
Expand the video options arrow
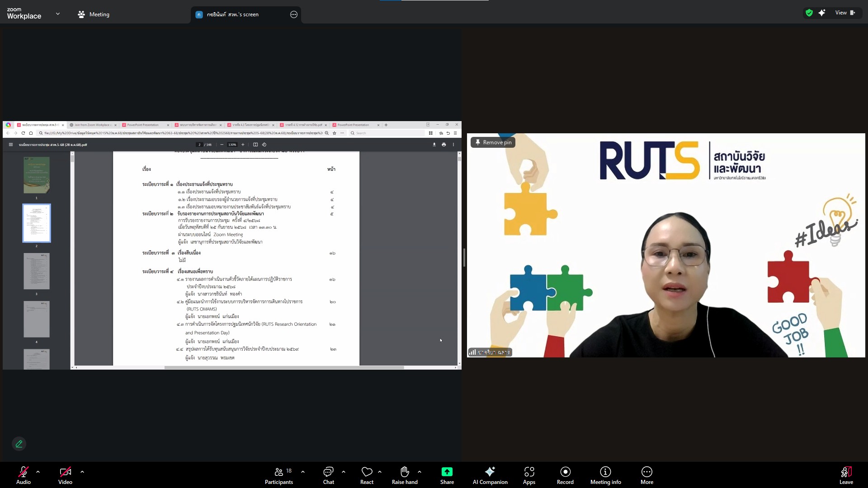(82, 472)
